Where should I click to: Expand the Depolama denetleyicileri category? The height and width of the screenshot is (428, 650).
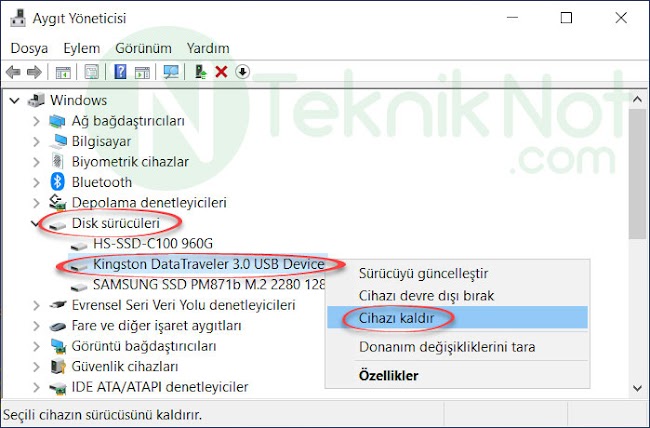pos(36,202)
